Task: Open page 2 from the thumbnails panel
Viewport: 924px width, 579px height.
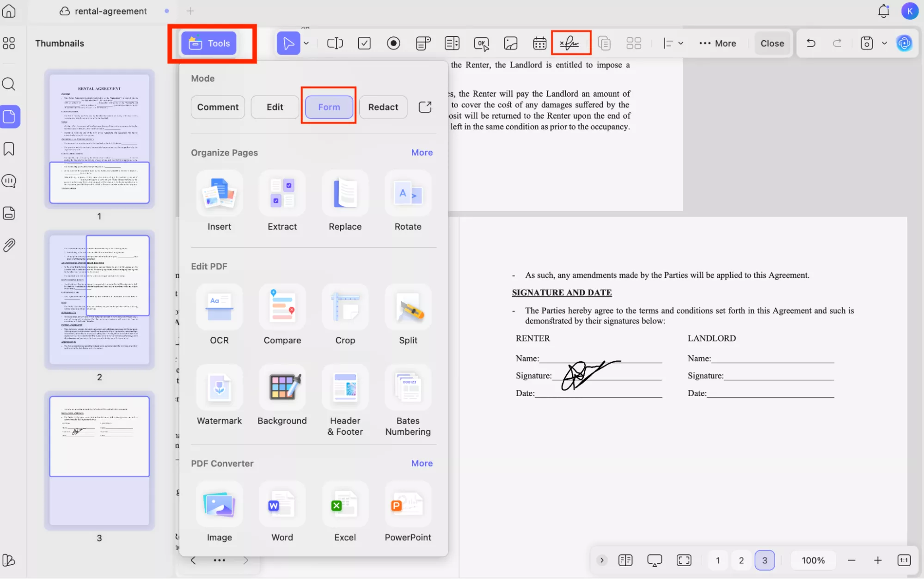Action: [x=99, y=299]
